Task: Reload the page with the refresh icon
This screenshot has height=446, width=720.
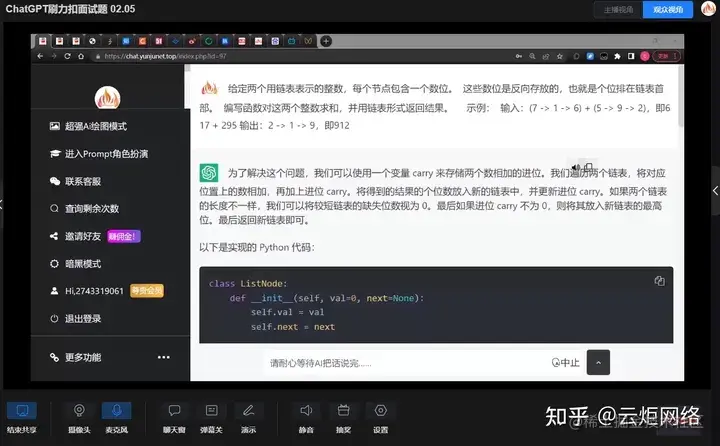Action: coord(67,56)
